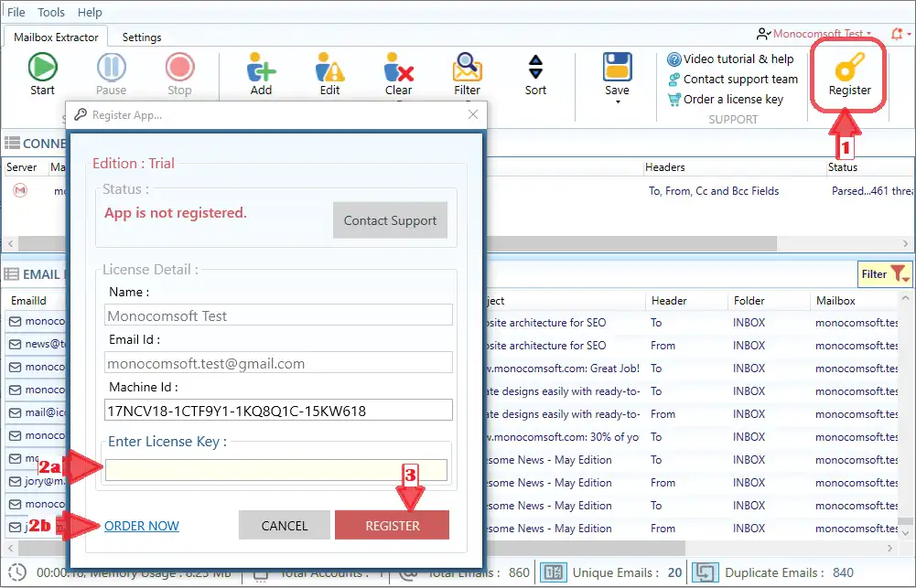Click the Unique Emails icon in status bar
916x588 pixels.
[x=554, y=572]
